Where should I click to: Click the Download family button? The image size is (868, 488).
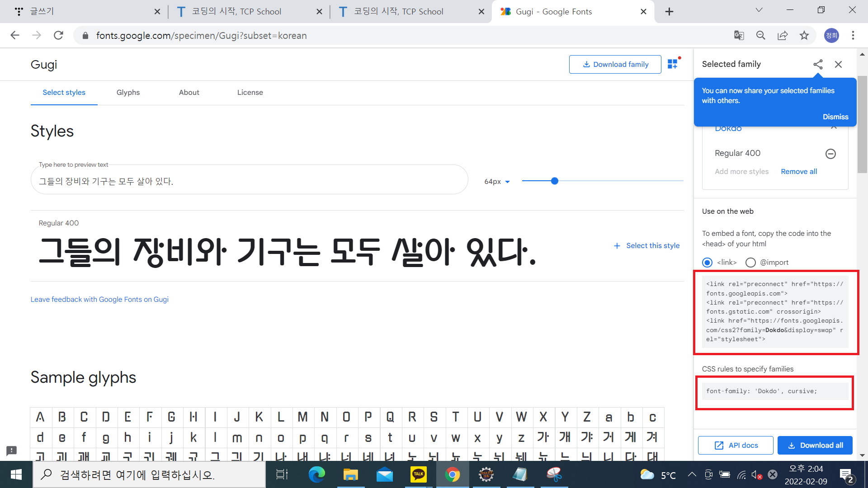(x=615, y=64)
